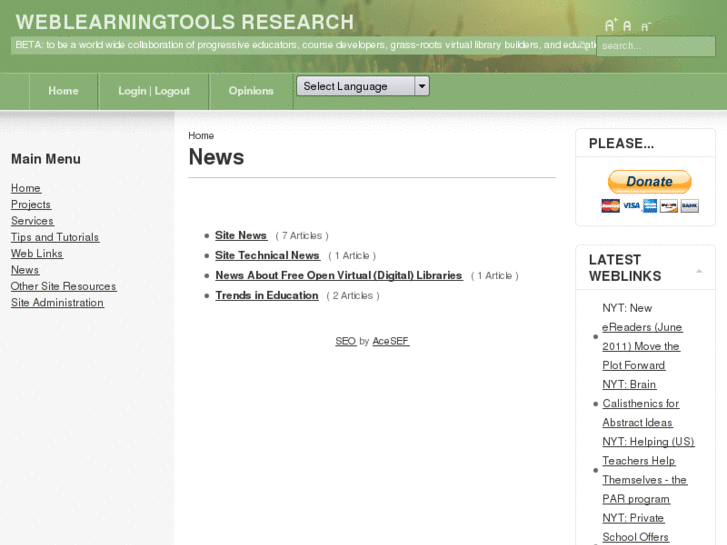Go to Home in Main Menu sidebar

(x=26, y=188)
